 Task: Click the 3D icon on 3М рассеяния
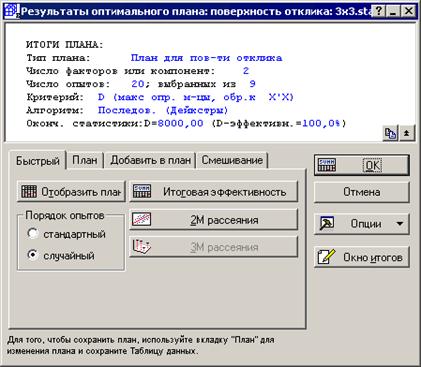[142, 247]
